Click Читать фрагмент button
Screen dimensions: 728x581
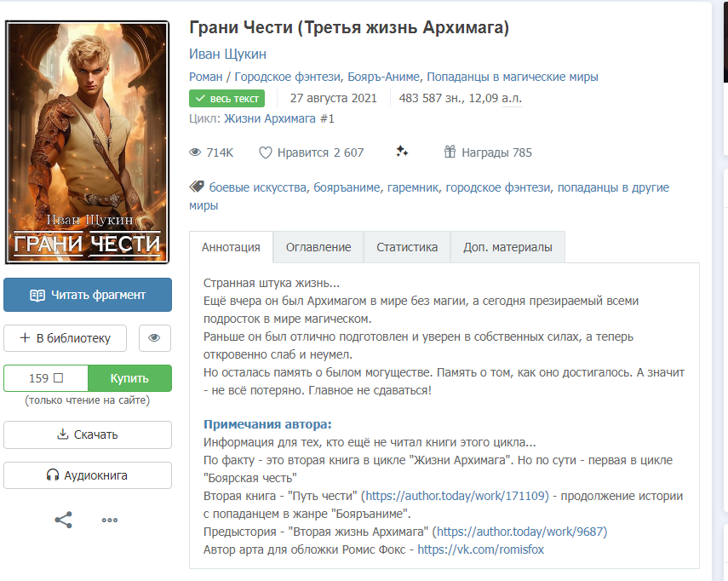(88, 295)
